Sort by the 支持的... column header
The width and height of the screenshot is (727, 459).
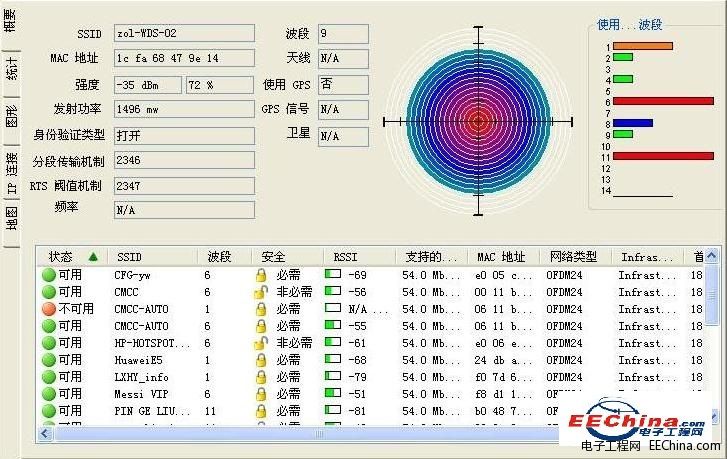[x=431, y=256]
